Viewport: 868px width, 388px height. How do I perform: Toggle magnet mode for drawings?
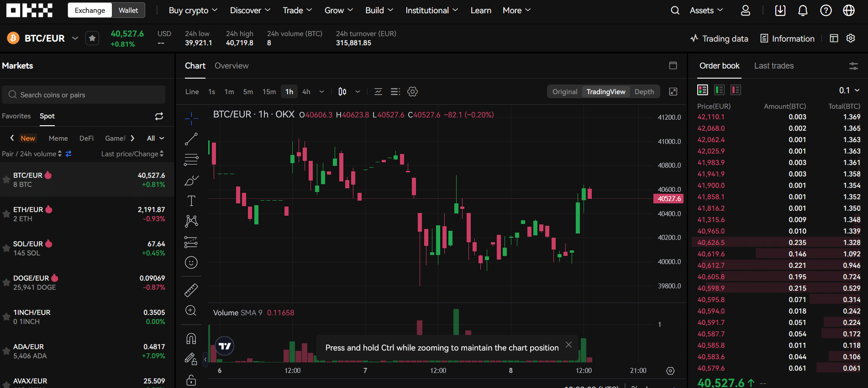pos(191,339)
